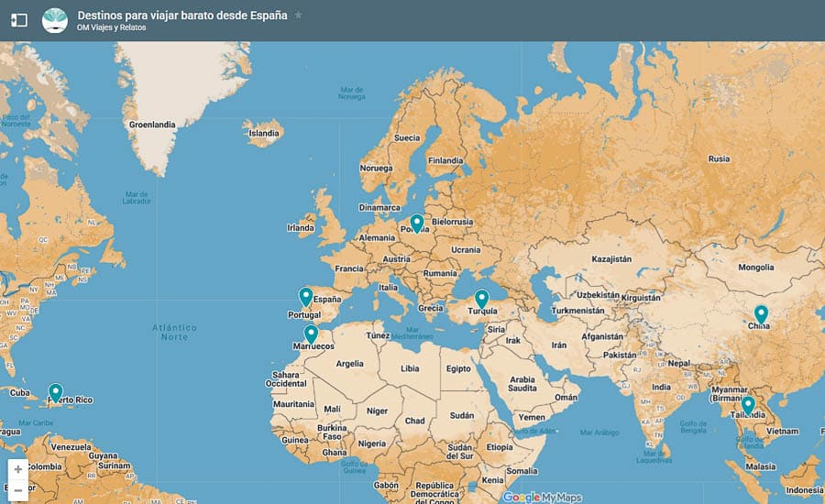Image resolution: width=825 pixels, height=504 pixels.
Task: Click the Argelia country label
Action: [349, 364]
